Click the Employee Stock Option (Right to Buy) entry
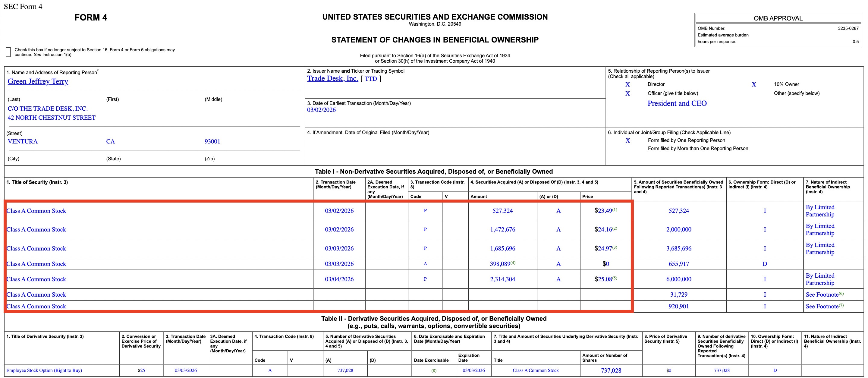 pyautogui.click(x=44, y=370)
